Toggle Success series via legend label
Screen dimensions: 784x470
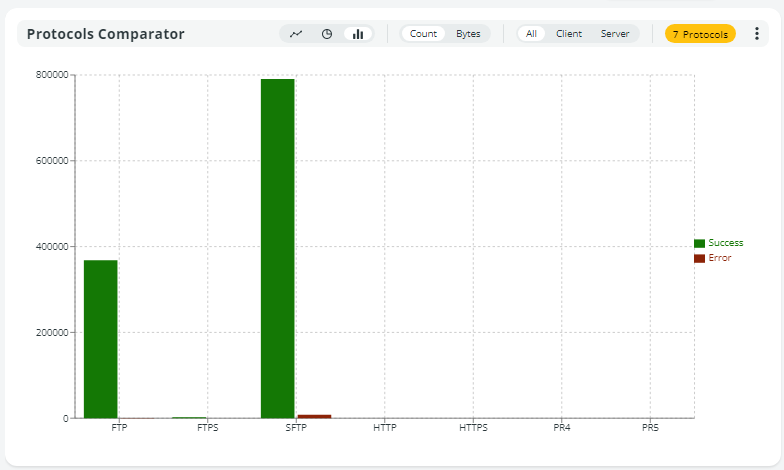coord(725,243)
